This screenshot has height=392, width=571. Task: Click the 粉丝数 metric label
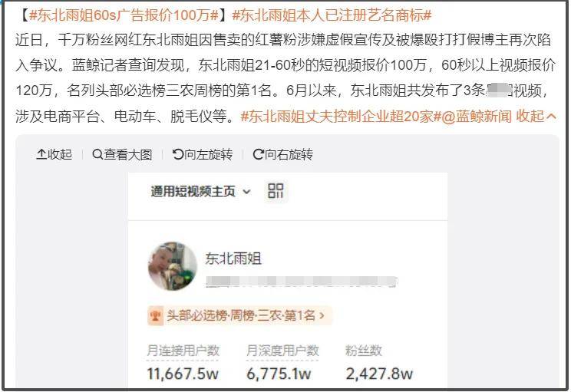point(364,351)
